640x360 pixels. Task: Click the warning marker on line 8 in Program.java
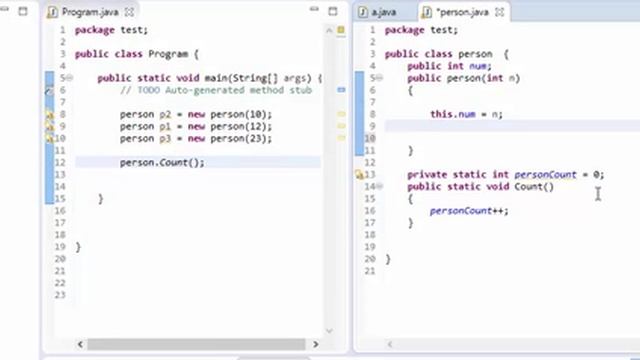point(49,115)
